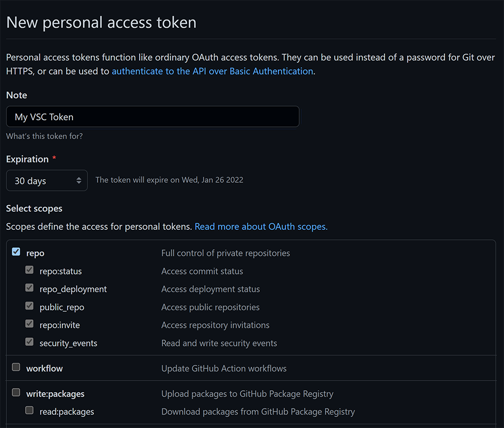Click the security_events scope label
Viewport: 504px width, 428px height.
click(68, 343)
